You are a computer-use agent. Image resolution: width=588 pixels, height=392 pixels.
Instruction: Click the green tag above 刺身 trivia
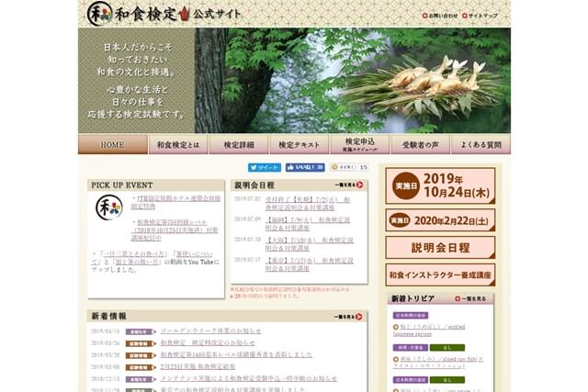coord(447,348)
